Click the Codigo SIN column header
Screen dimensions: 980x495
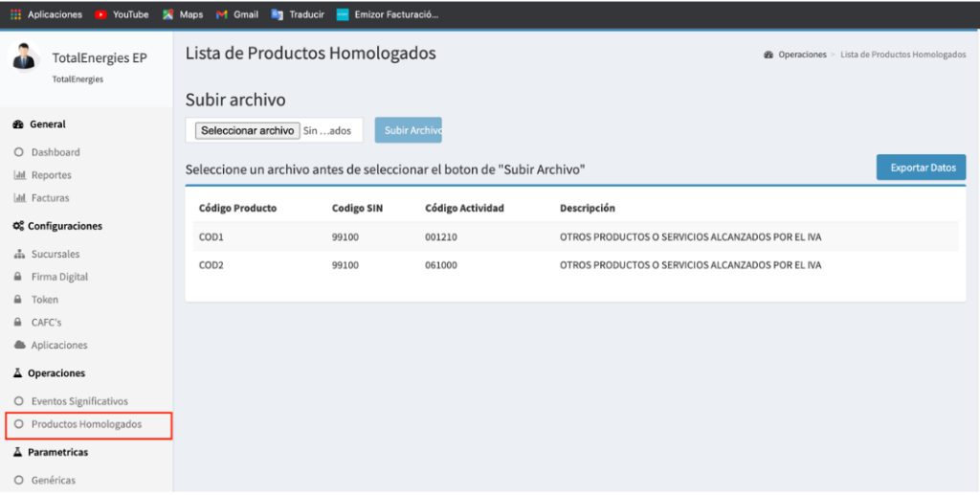[358, 208]
